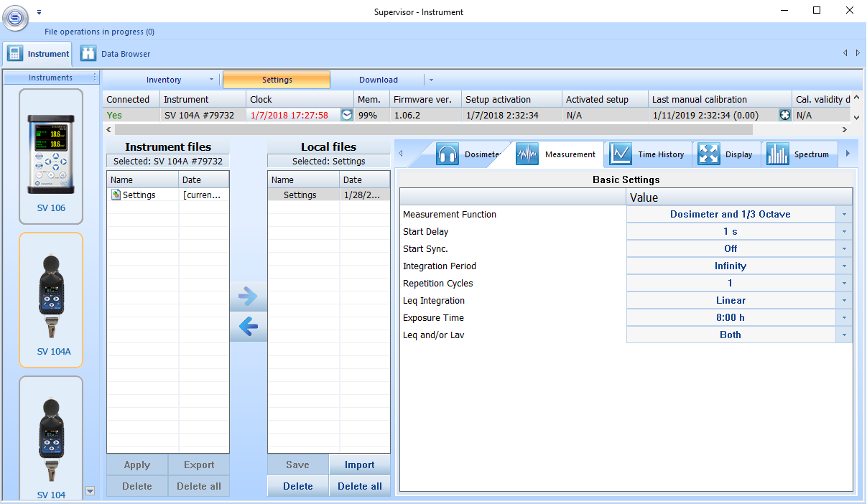Click the right arrow to copy to local files
Screen dimensions: 867x504
(x=248, y=296)
